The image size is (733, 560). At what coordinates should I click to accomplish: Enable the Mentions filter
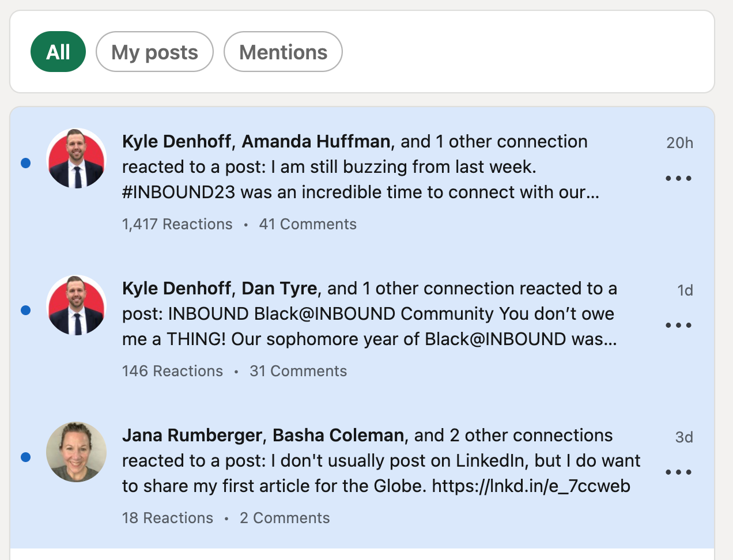click(283, 51)
